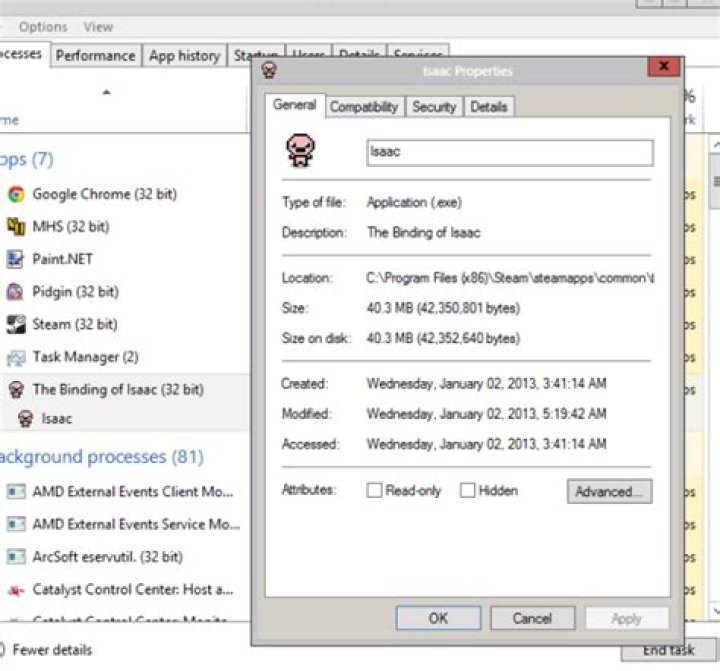The image size is (720, 671).
Task: Click the Isaac child process icon
Action: coord(26,418)
